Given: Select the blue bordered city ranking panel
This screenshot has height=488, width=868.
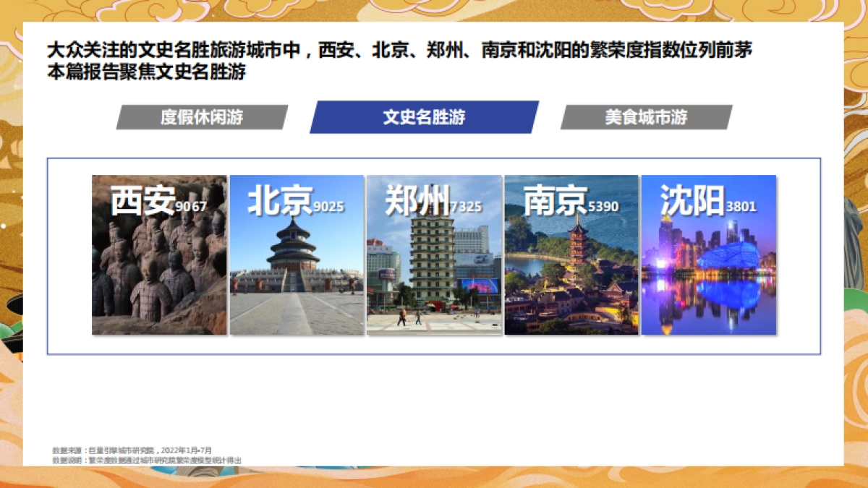Looking at the screenshot, I should (434, 253).
